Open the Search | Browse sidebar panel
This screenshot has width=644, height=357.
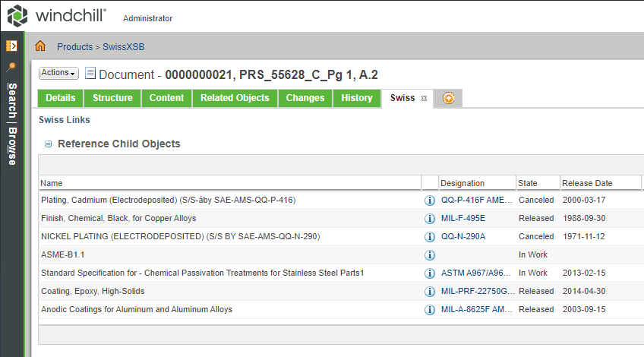pyautogui.click(x=12, y=124)
